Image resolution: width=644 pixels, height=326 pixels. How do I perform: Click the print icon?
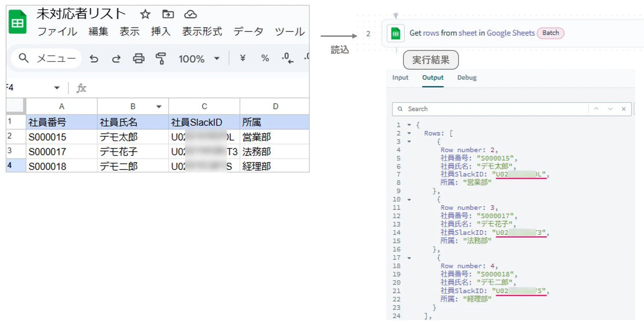point(138,59)
